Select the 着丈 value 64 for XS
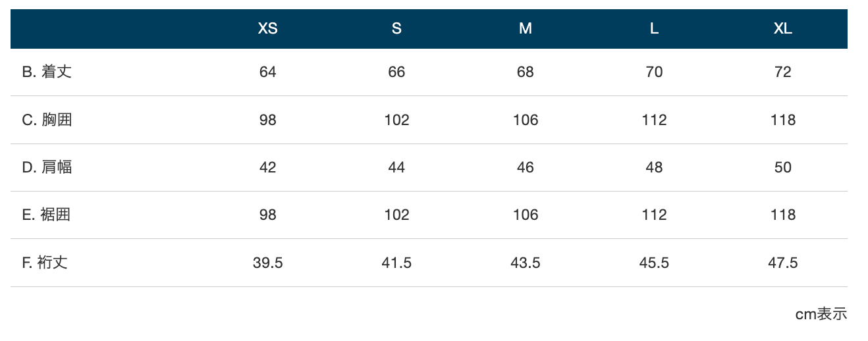 pos(267,72)
